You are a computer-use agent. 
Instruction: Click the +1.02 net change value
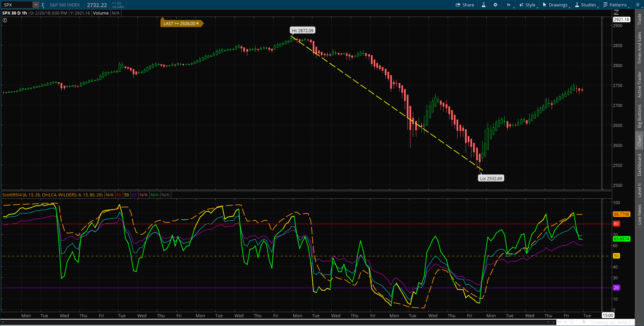(x=117, y=3)
